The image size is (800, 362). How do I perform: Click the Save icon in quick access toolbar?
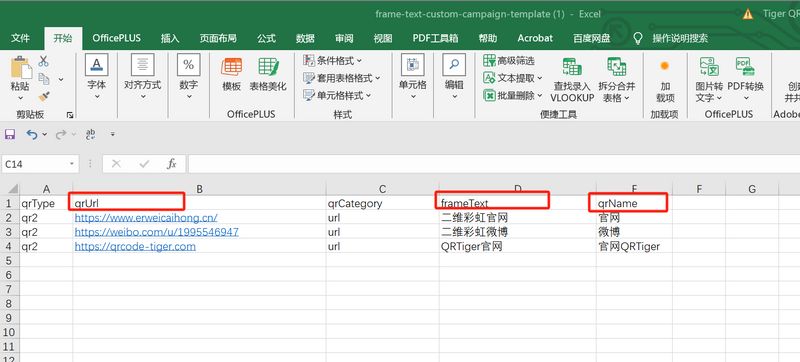[x=10, y=135]
